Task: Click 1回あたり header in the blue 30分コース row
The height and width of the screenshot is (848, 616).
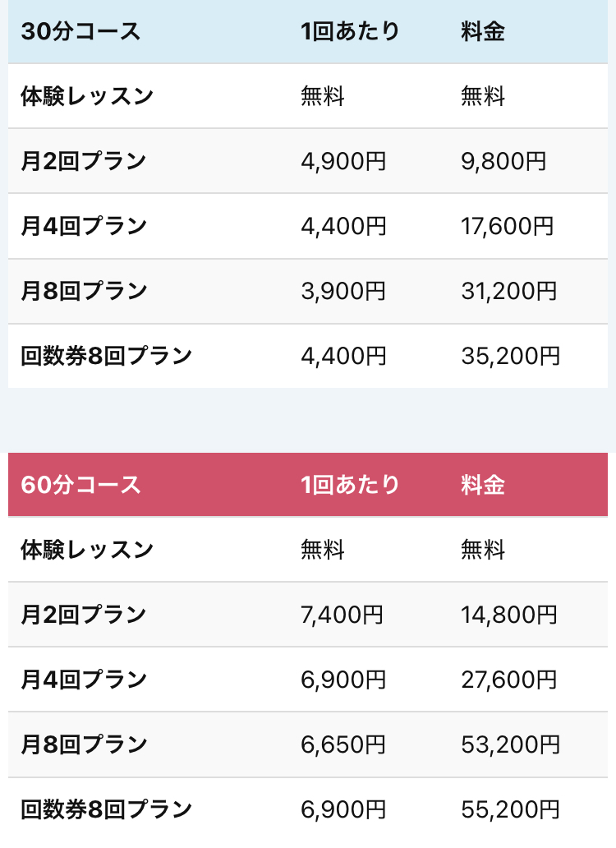Action: tap(350, 32)
